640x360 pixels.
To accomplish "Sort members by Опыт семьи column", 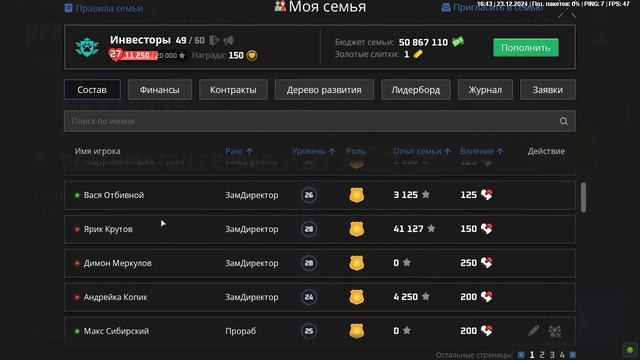I will [422, 151].
